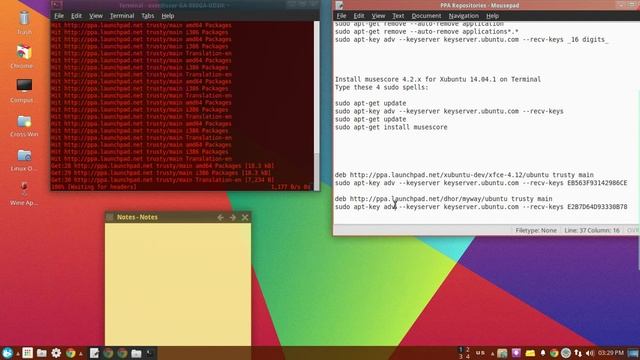
Task: Click the line 'Type these 4 sudo spells:'
Action: 382,87
